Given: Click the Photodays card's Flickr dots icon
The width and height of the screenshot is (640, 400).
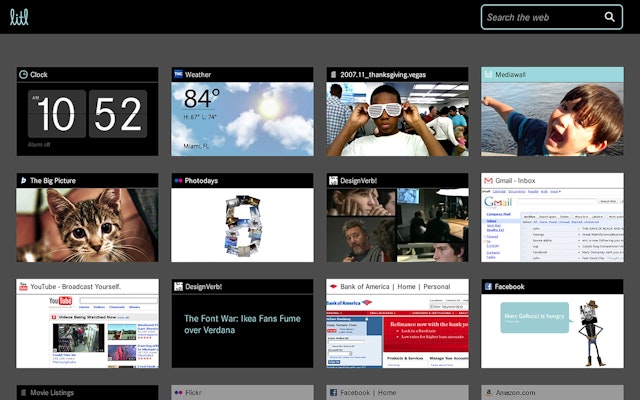Looking at the screenshot, I should click(x=178, y=181).
